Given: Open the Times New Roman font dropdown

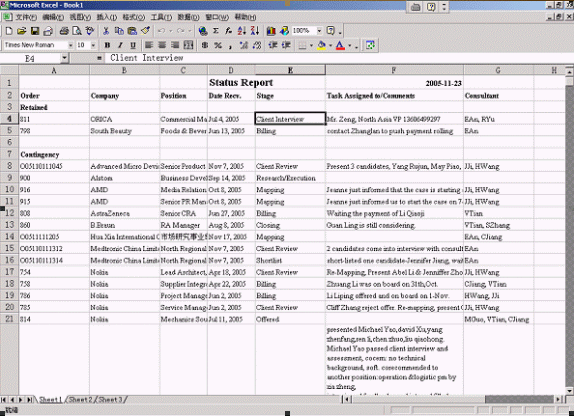Looking at the screenshot, I should tap(70, 45).
